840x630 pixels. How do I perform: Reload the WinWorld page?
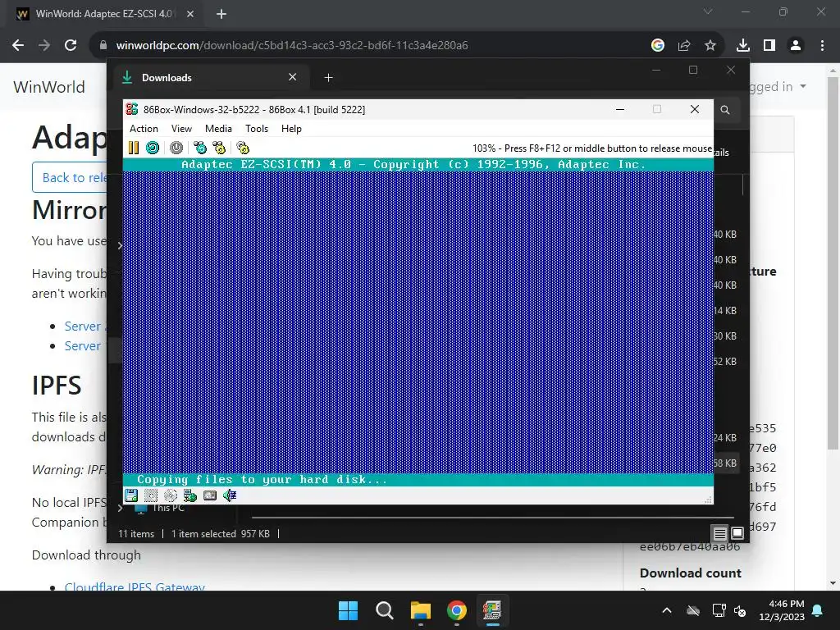pyautogui.click(x=71, y=45)
